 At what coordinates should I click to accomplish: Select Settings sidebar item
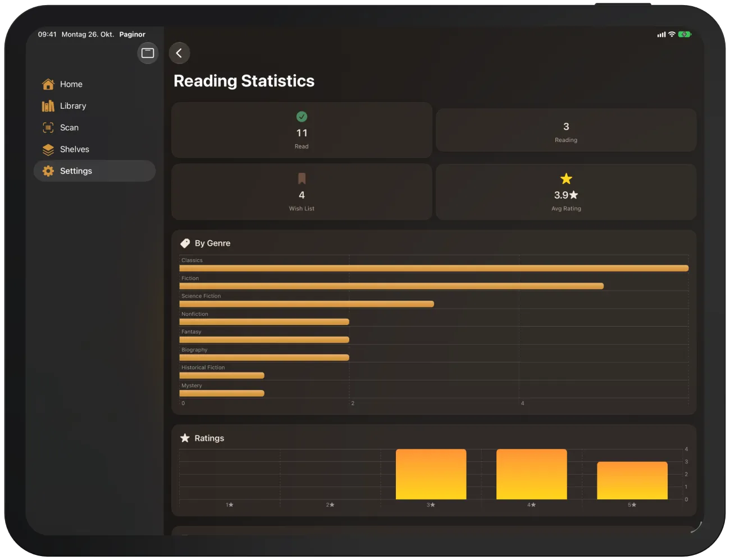point(95,171)
